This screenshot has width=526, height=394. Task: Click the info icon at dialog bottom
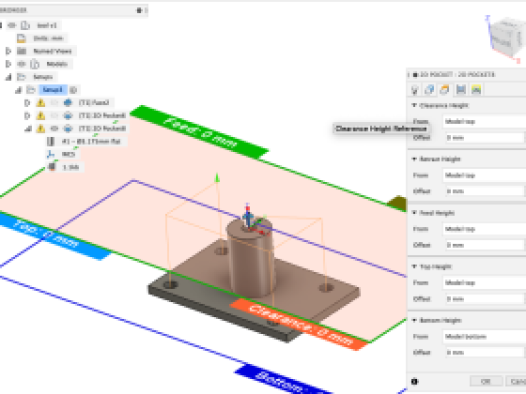pyautogui.click(x=415, y=382)
